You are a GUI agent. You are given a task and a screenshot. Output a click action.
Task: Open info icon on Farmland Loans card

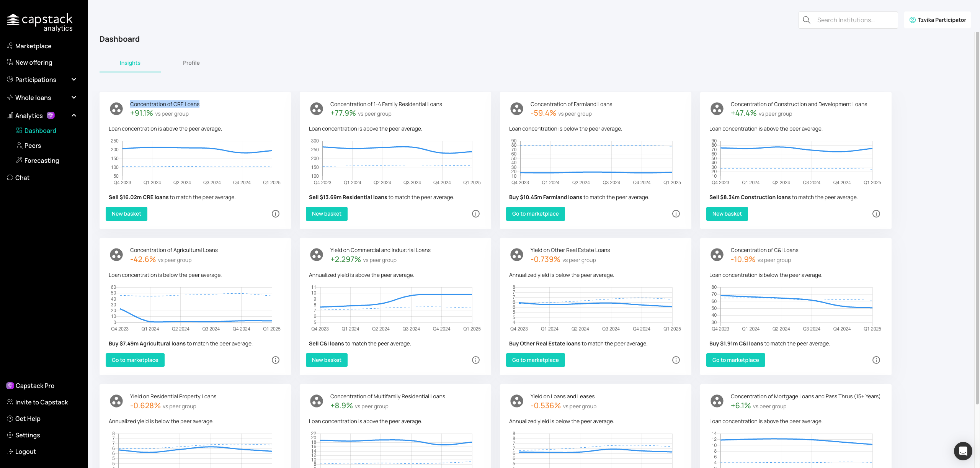tap(676, 214)
